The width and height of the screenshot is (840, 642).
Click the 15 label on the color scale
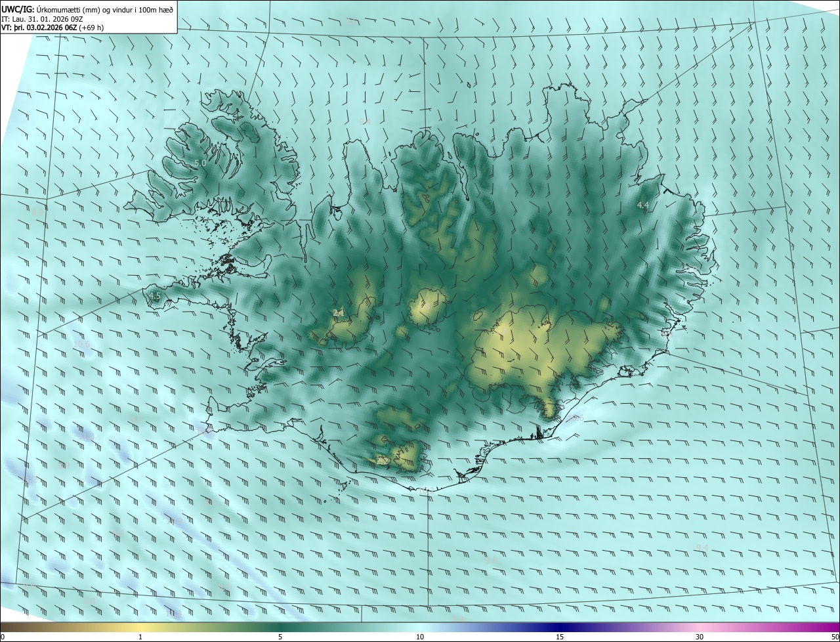tap(560, 637)
